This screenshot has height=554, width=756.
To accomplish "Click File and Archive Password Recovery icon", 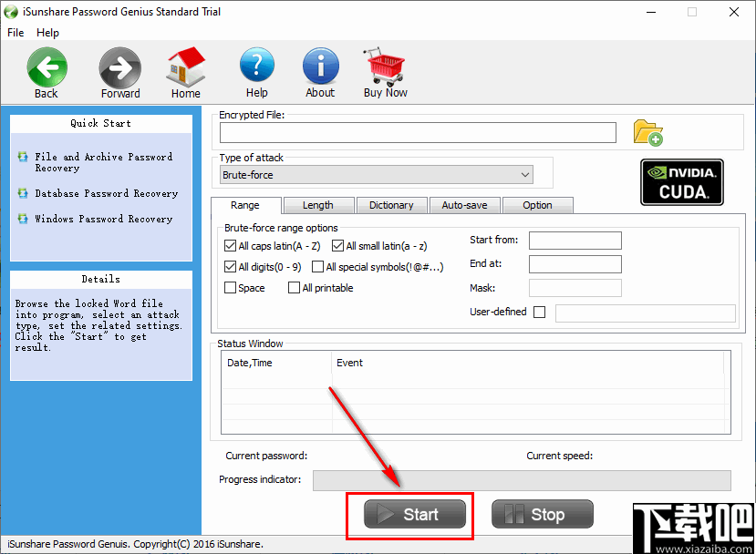I will pyautogui.click(x=23, y=157).
